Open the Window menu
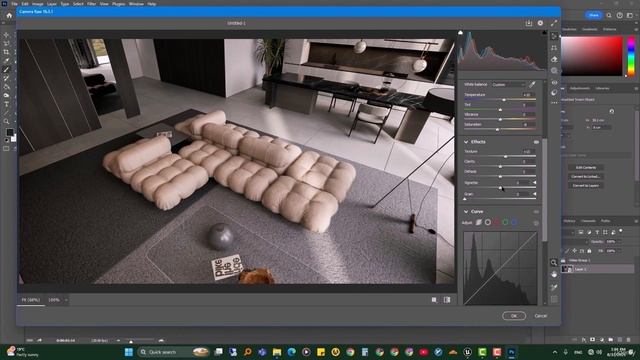The width and height of the screenshot is (640, 360). 136,4
